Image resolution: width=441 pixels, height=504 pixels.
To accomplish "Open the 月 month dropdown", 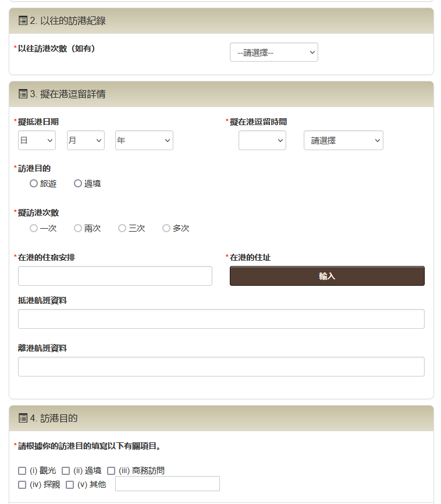I will [86, 140].
